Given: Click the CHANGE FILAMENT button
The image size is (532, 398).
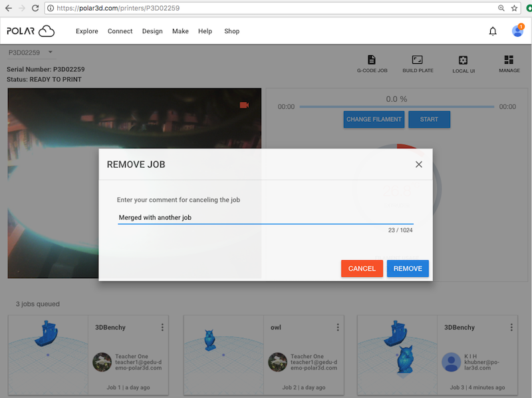Looking at the screenshot, I should click(x=374, y=120).
